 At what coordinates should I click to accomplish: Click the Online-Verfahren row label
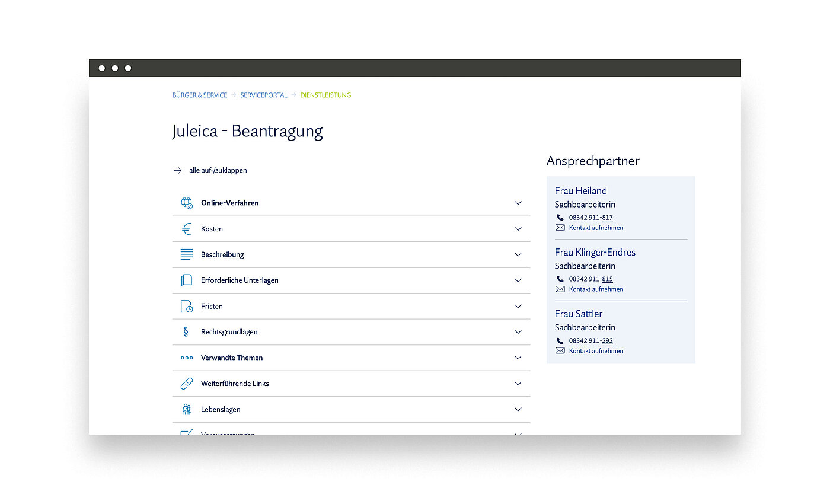230,203
